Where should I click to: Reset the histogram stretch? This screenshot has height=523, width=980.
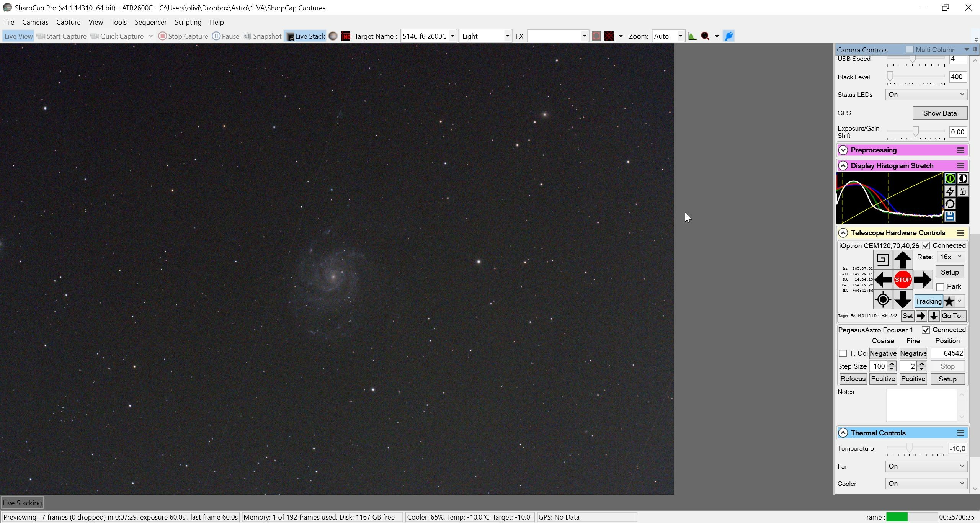pos(950,204)
